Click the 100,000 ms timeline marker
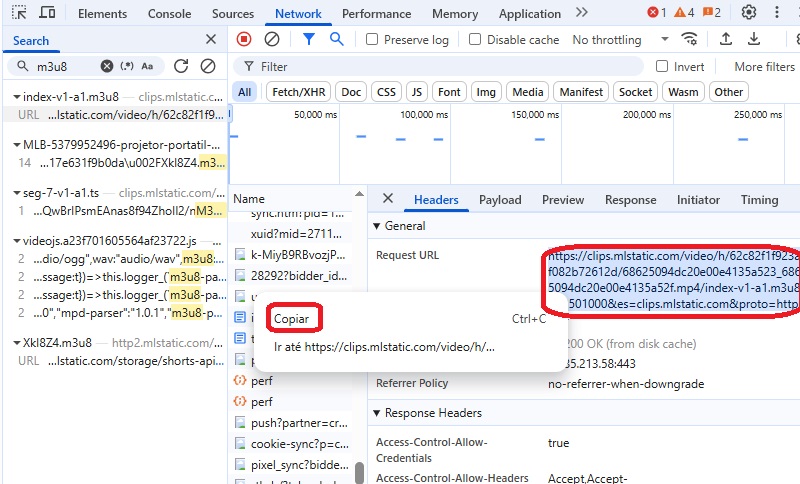This screenshot has width=800, height=484. [x=424, y=115]
